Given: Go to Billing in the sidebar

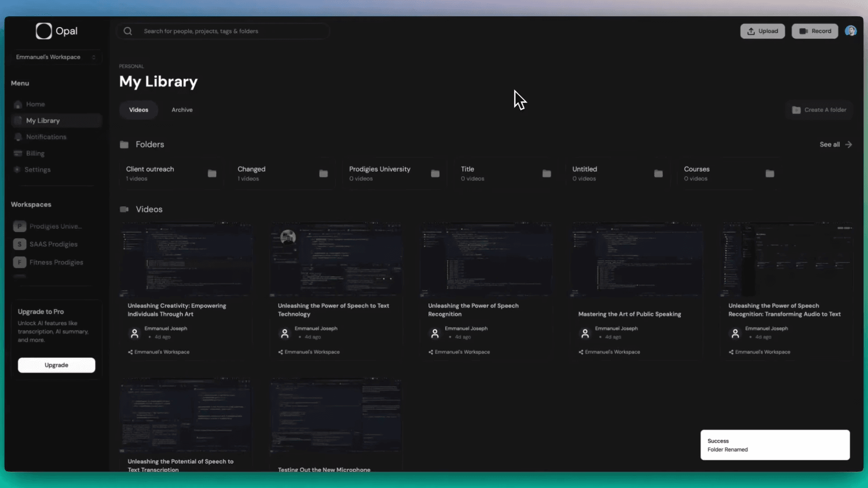Looking at the screenshot, I should click(35, 154).
